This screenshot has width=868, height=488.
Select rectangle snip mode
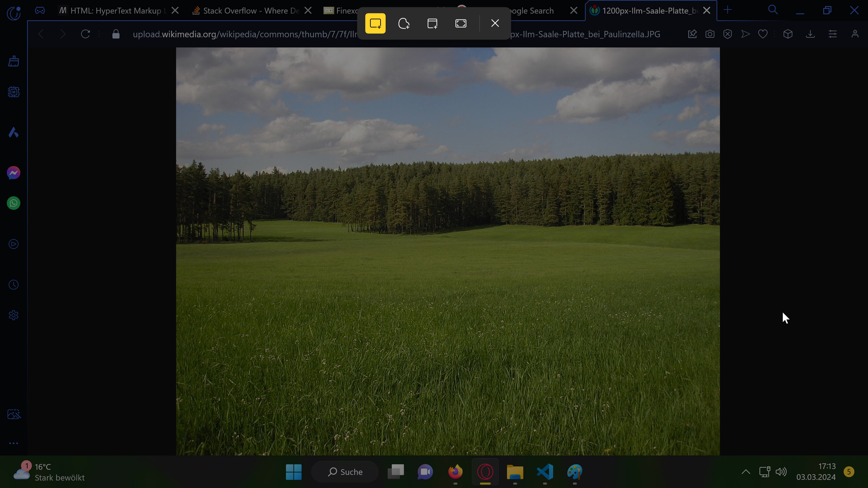(375, 23)
